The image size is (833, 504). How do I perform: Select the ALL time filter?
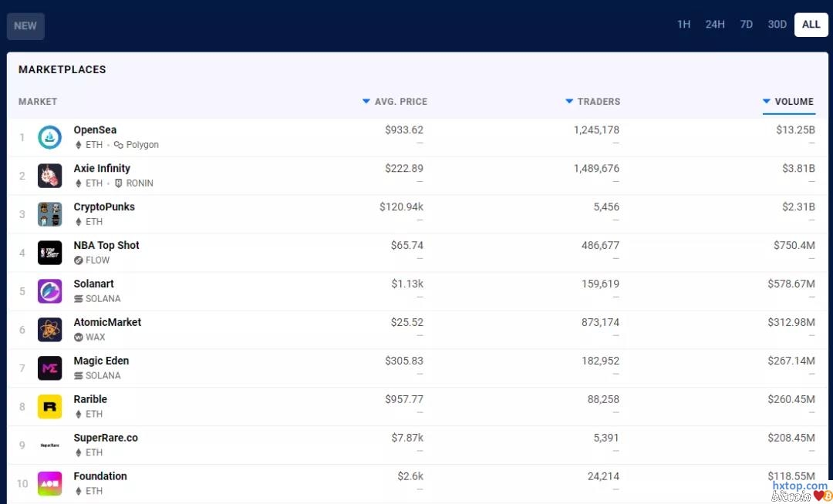coord(811,25)
